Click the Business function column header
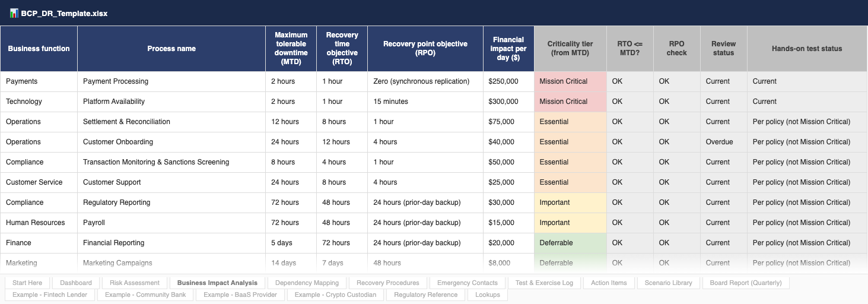Image resolution: width=868 pixels, height=304 pixels. point(39,49)
